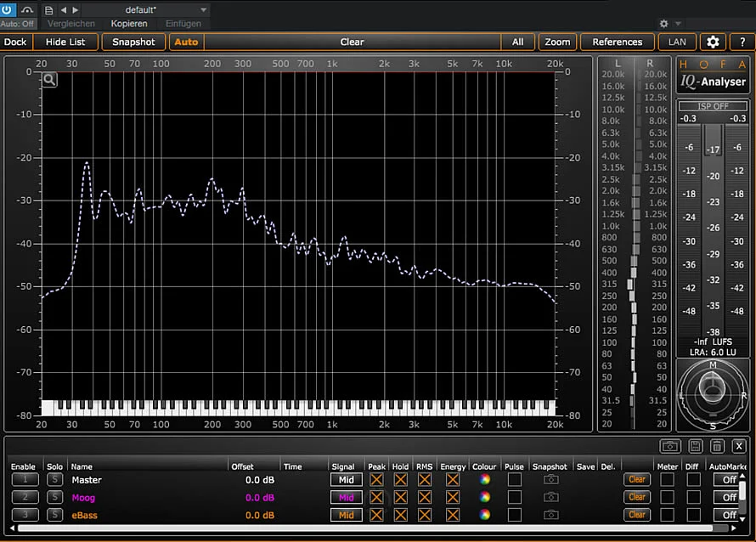Delete using the trash can icon
The height and width of the screenshot is (542, 756).
[717, 447]
